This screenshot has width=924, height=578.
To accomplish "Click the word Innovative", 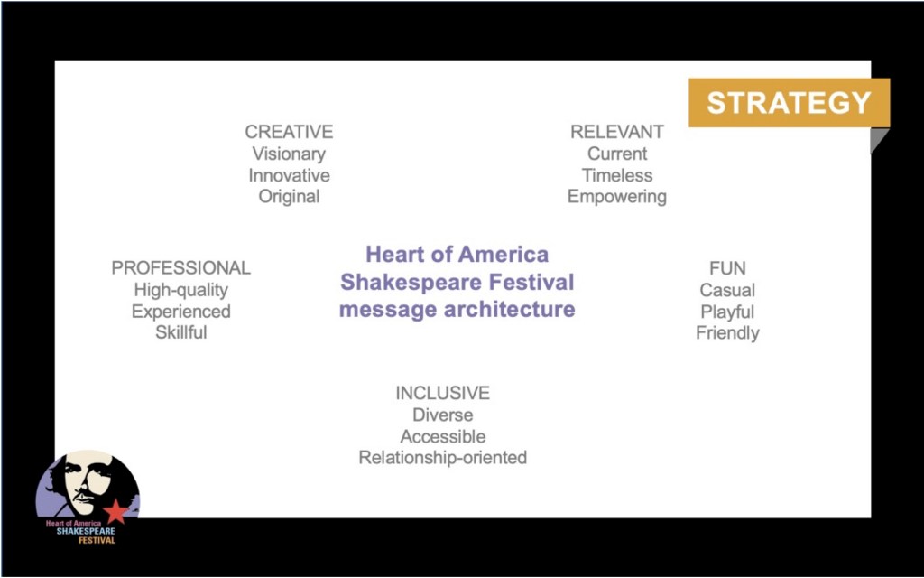I will (x=289, y=175).
